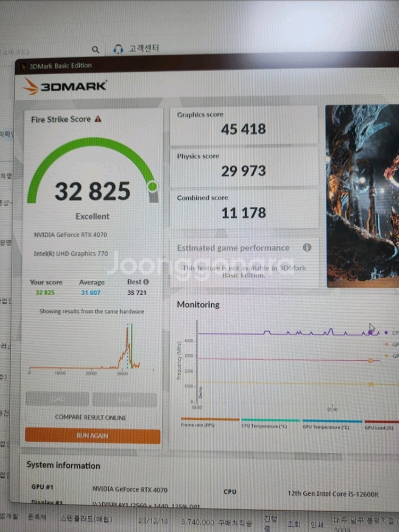Toggle the GPU Load chart legend
The height and width of the screenshot is (532, 399).
[x=380, y=427]
